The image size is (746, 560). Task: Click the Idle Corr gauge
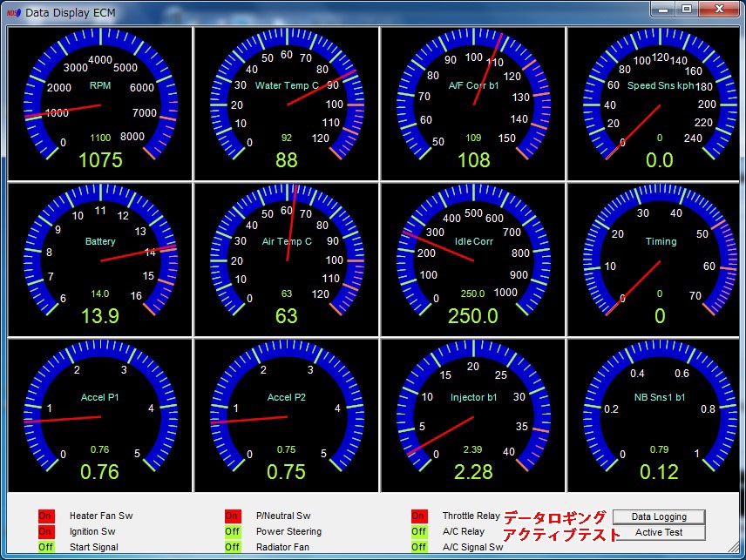click(473, 259)
